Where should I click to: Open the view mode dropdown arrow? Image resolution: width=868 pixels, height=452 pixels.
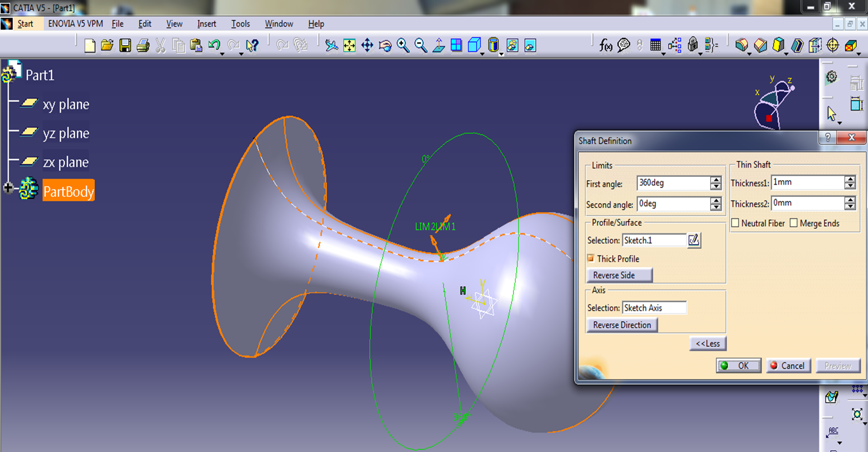click(501, 54)
